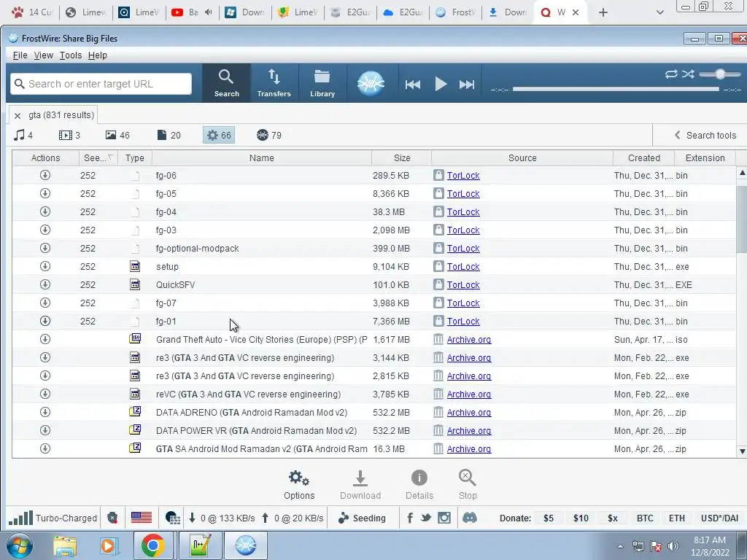
Task: Toggle repeat mode in the player
Action: click(x=671, y=74)
